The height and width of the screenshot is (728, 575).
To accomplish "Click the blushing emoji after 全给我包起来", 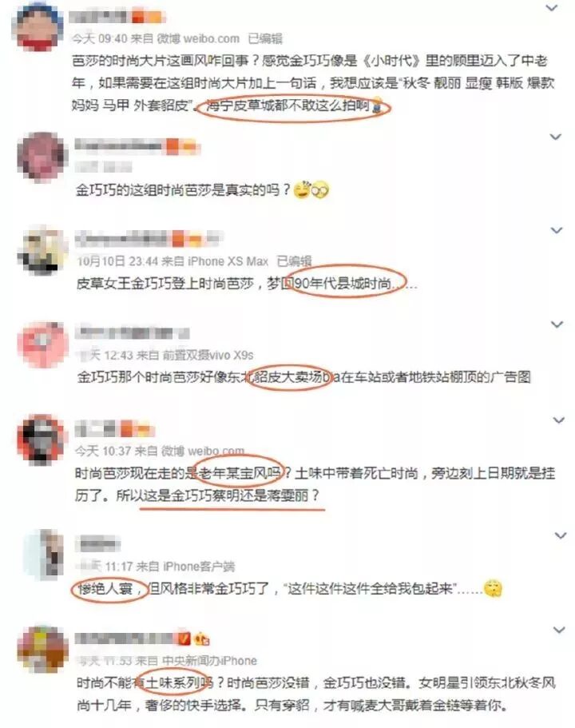I will tap(493, 589).
